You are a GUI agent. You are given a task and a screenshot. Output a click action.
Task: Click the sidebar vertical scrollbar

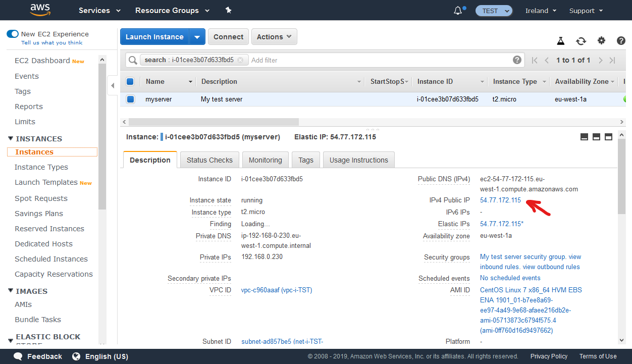102,136
